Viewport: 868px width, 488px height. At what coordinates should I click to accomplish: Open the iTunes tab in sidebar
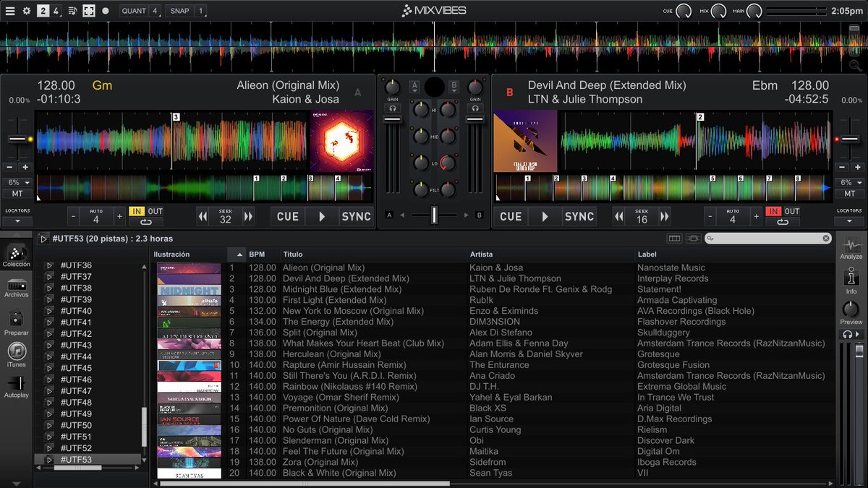(17, 356)
